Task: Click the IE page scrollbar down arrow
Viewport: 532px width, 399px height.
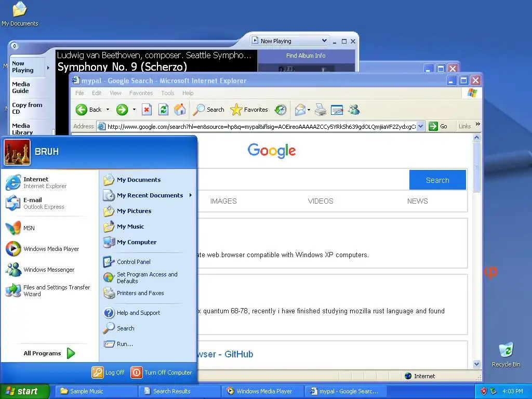Action: pos(477,364)
